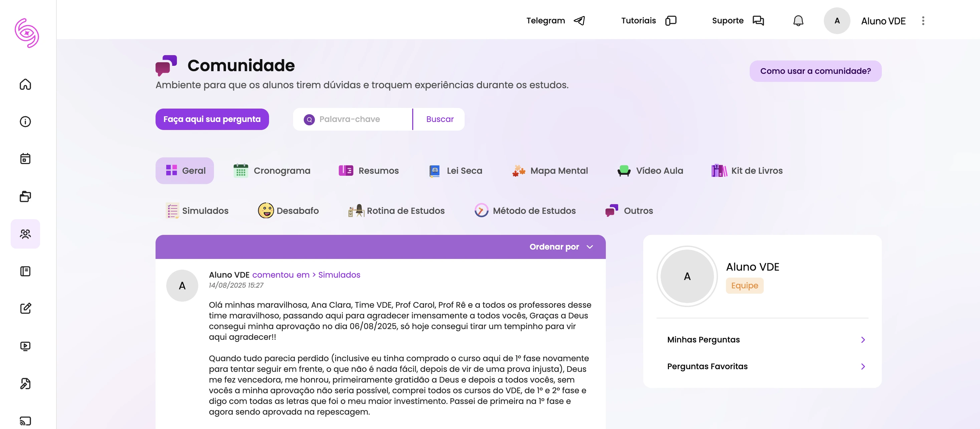This screenshot has width=980, height=429.
Task: Open the Home icon in sidebar
Action: coord(25,85)
